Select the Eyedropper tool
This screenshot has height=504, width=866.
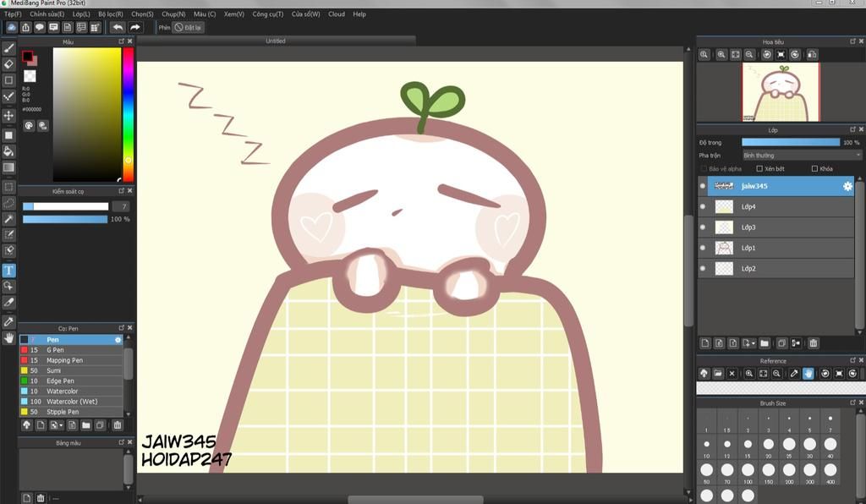click(x=8, y=321)
